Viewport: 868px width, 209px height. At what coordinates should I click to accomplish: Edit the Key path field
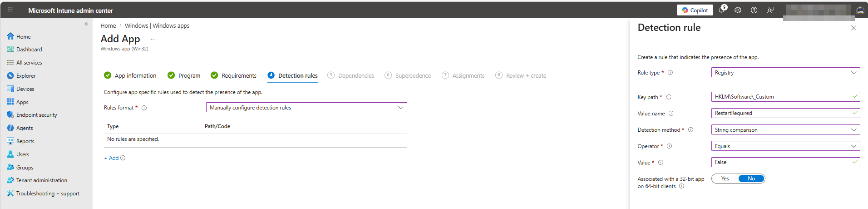[x=785, y=97]
